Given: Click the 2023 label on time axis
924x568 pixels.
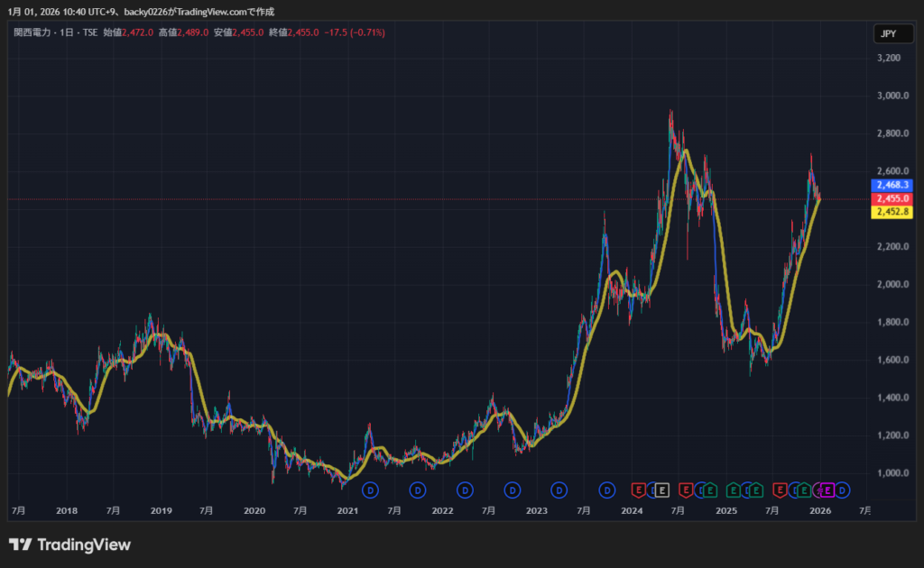Looking at the screenshot, I should (537, 511).
